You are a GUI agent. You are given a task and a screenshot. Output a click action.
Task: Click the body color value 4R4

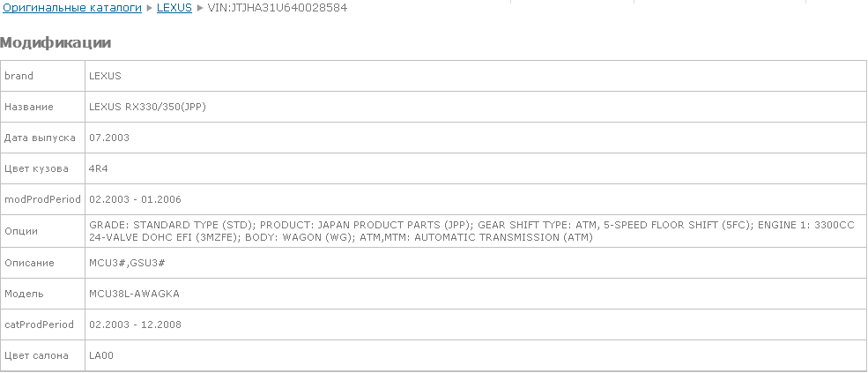point(99,168)
